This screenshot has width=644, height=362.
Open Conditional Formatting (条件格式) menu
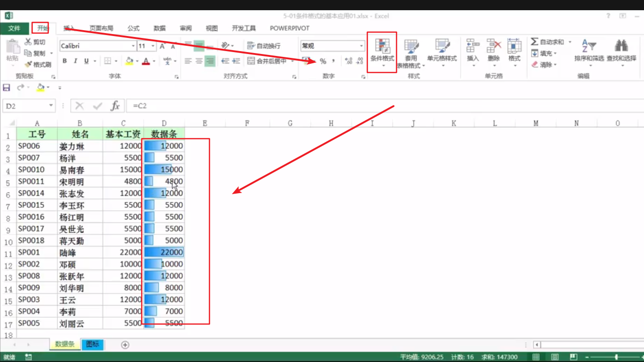pos(382,53)
